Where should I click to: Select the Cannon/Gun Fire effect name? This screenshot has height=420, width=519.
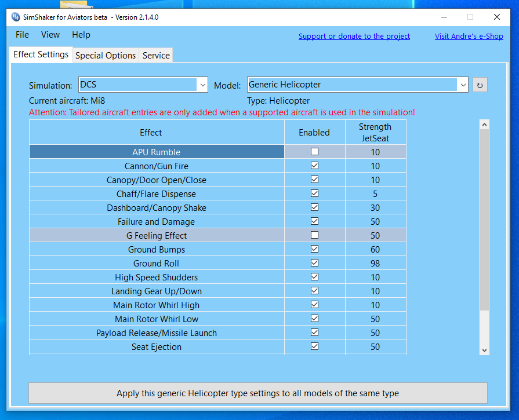157,166
